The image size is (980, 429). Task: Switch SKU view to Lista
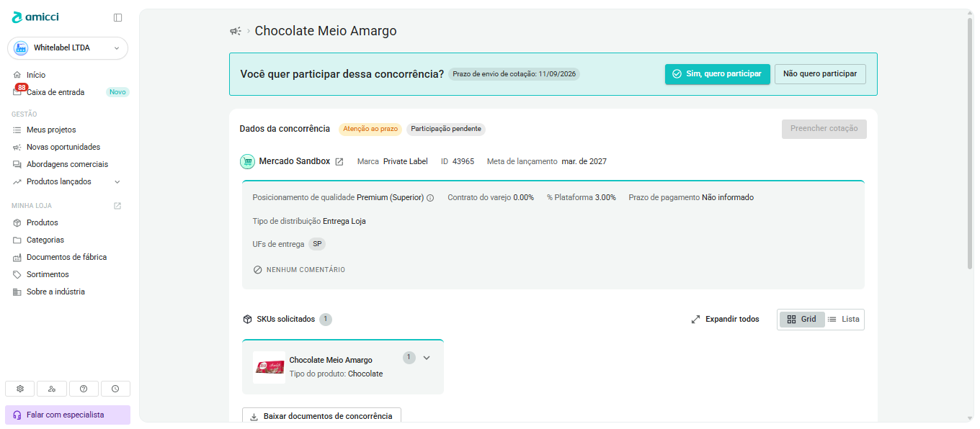(844, 320)
